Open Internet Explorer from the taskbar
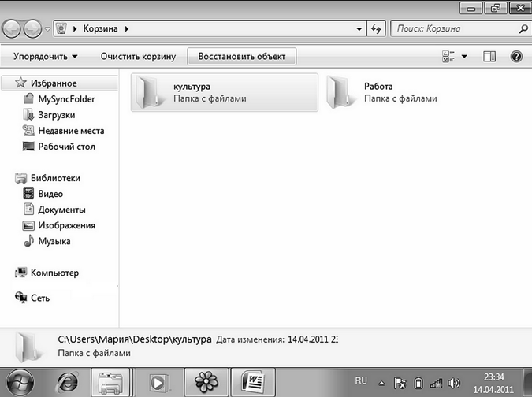 [x=69, y=382]
